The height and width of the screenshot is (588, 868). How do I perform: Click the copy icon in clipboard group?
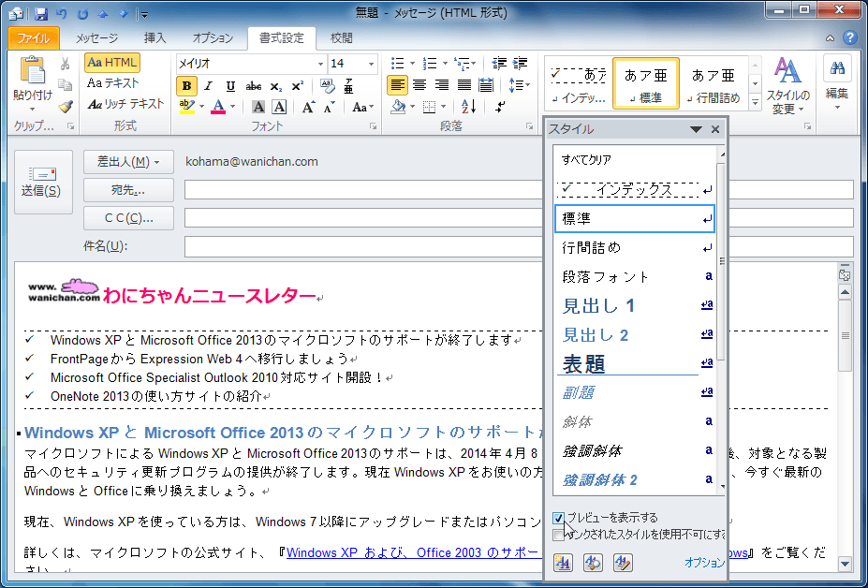[x=66, y=84]
